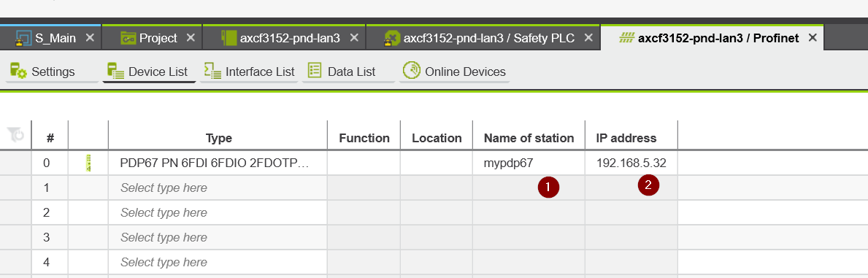868x278 pixels.
Task: Click the S_Main tab icon
Action: pyautogui.click(x=23, y=38)
